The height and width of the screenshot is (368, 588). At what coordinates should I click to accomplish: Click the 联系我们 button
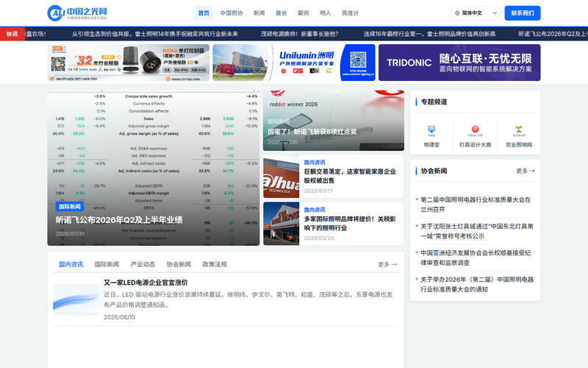point(523,13)
